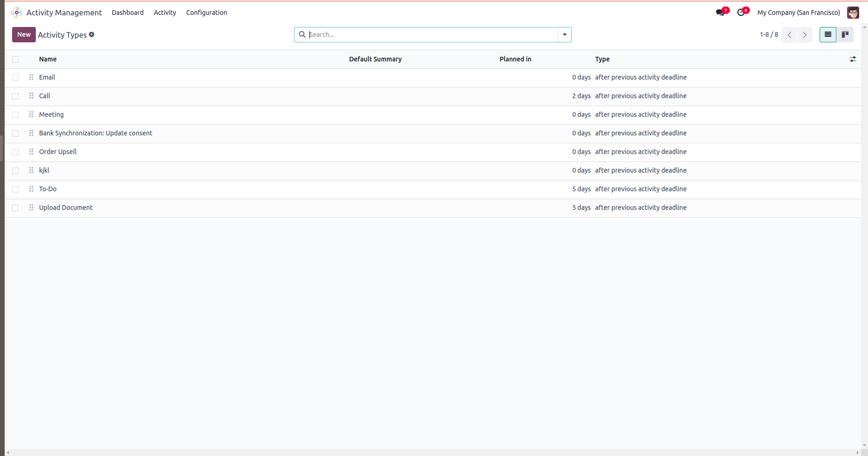Open the To-Do activity type

pyautogui.click(x=48, y=189)
